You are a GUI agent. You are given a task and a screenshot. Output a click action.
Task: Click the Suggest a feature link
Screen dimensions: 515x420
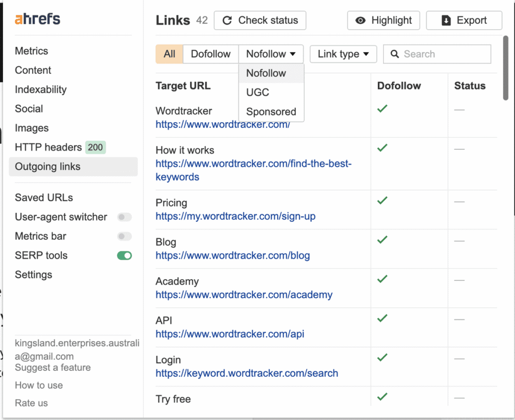tap(53, 368)
